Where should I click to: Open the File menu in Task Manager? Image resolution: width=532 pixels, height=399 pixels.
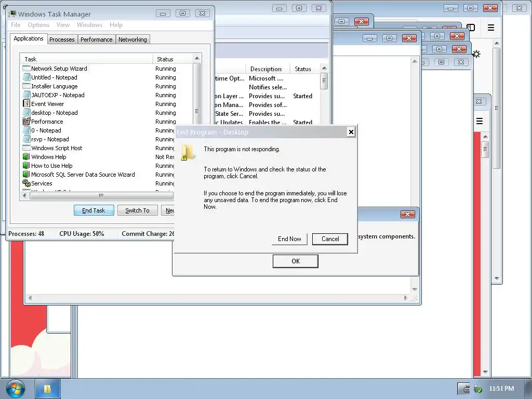click(16, 25)
